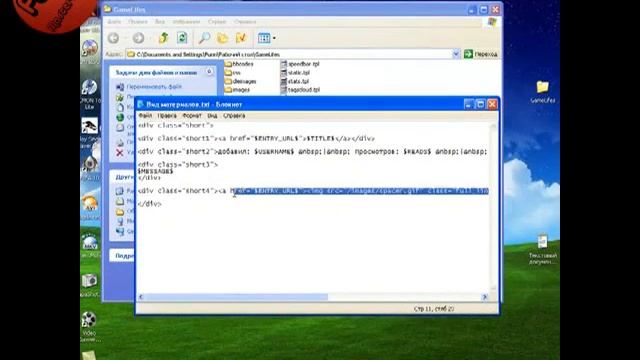Select the css folder
The image size is (640, 360).
click(x=233, y=73)
